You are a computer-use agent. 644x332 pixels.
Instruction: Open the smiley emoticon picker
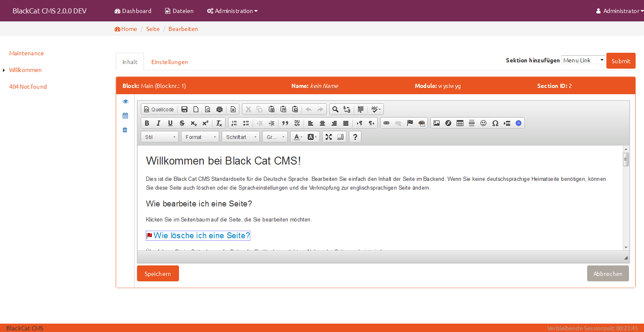483,123
